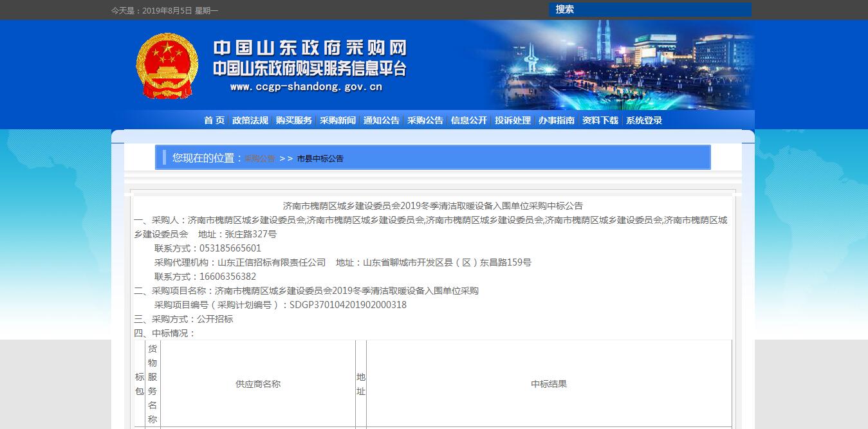Open the 办事指南 menu item
868x429 pixels.
555,120
